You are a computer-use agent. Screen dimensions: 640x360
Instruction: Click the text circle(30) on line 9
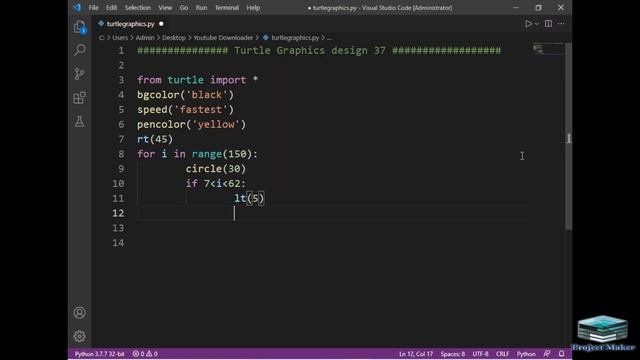pyautogui.click(x=216, y=169)
